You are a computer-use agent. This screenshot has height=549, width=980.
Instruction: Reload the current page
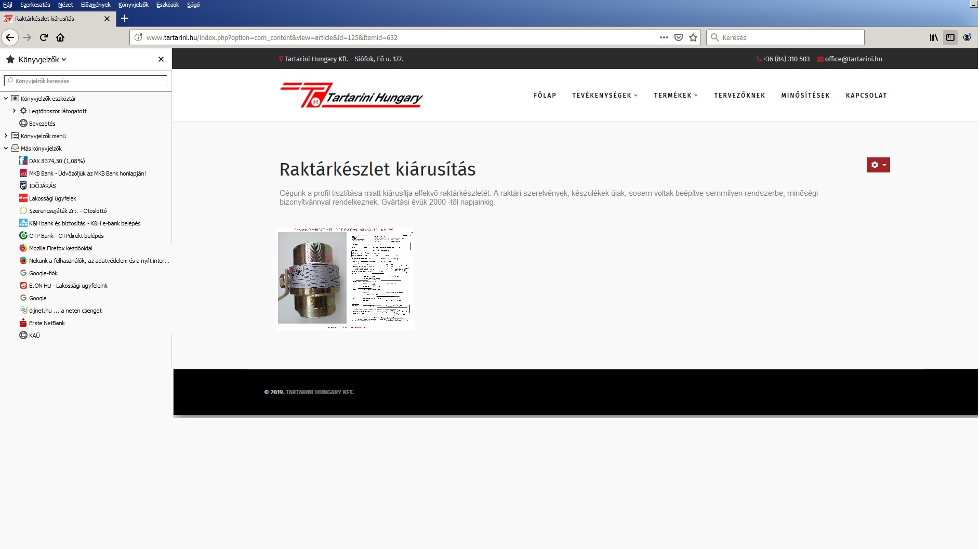point(44,37)
